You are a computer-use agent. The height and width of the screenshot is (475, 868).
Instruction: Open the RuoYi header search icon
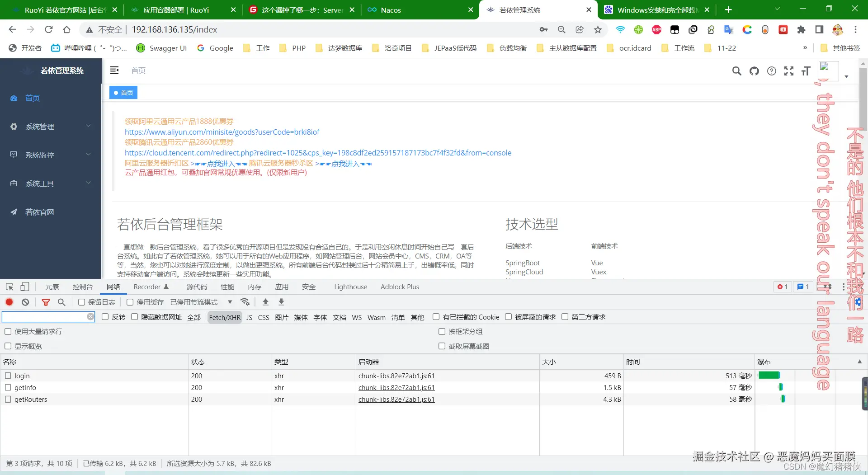(x=736, y=71)
